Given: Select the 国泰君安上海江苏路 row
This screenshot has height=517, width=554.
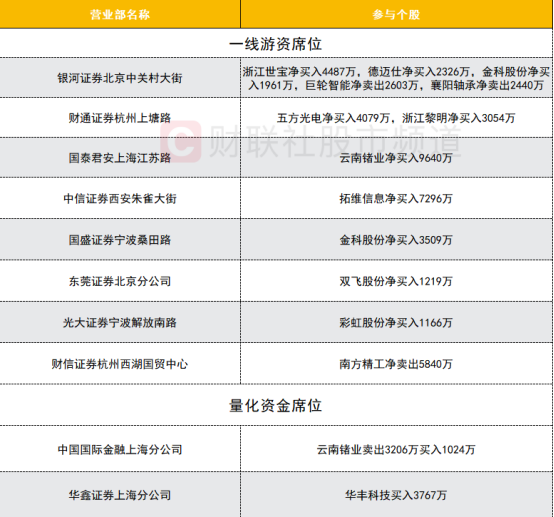Looking at the screenshot, I should [x=276, y=158].
